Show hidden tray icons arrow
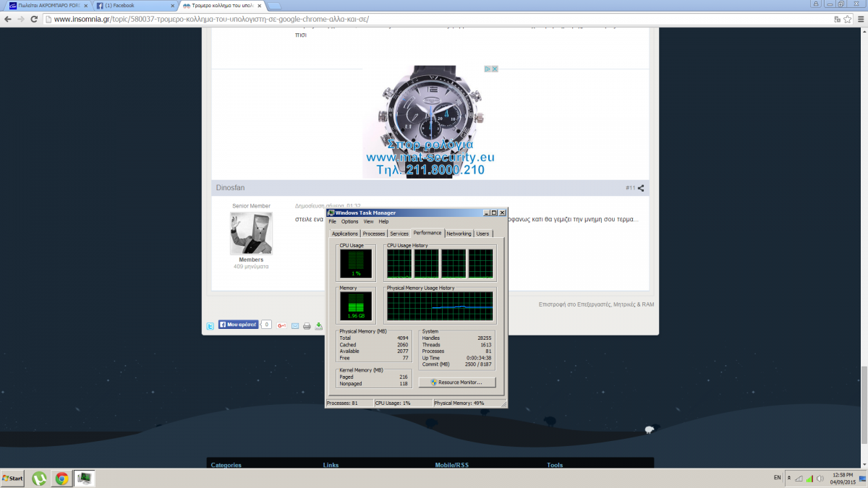868x488 pixels. (x=789, y=478)
